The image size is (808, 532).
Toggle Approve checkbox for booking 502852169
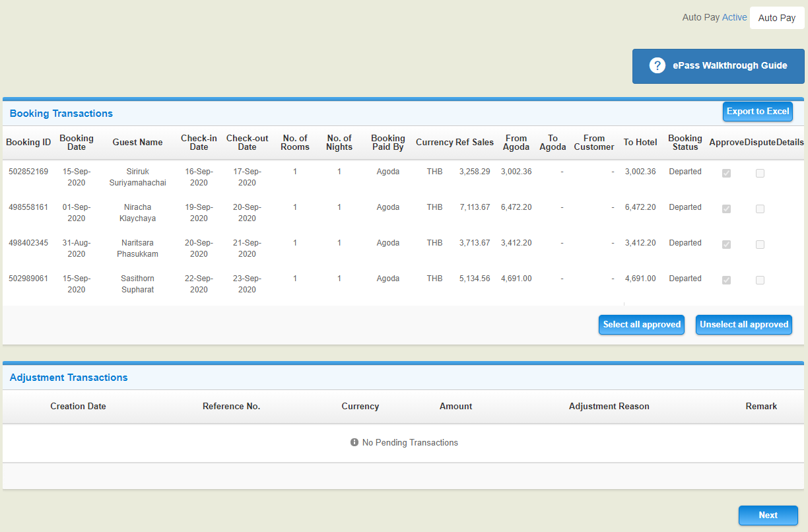coord(727,173)
